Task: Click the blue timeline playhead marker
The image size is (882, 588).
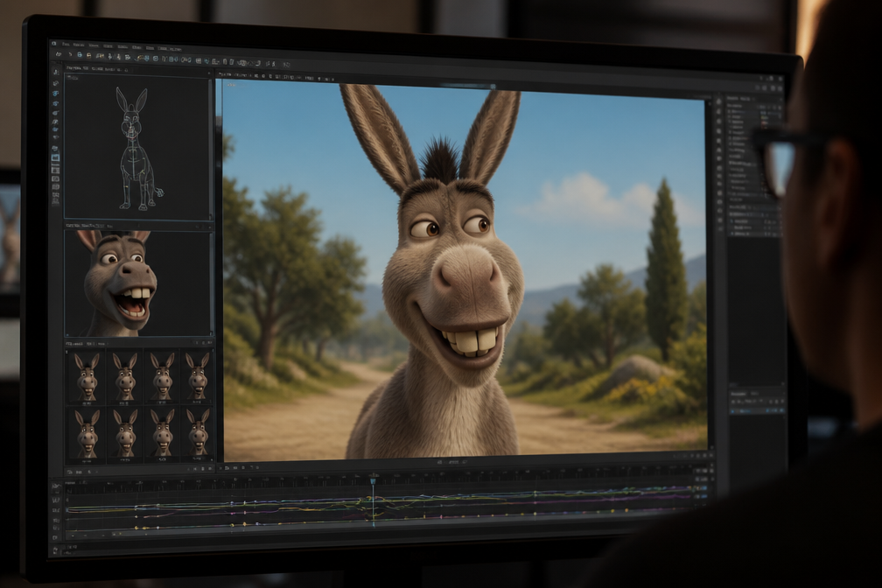Action: [x=373, y=480]
